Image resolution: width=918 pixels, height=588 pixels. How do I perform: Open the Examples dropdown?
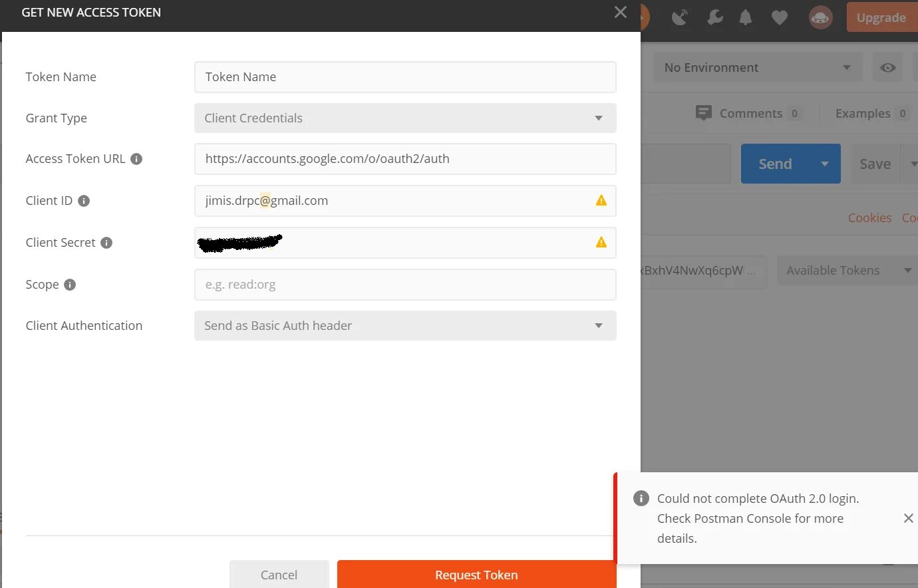[x=871, y=113]
